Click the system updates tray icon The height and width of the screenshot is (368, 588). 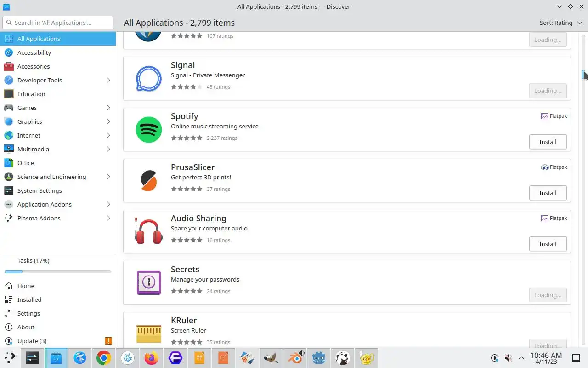pos(495,358)
